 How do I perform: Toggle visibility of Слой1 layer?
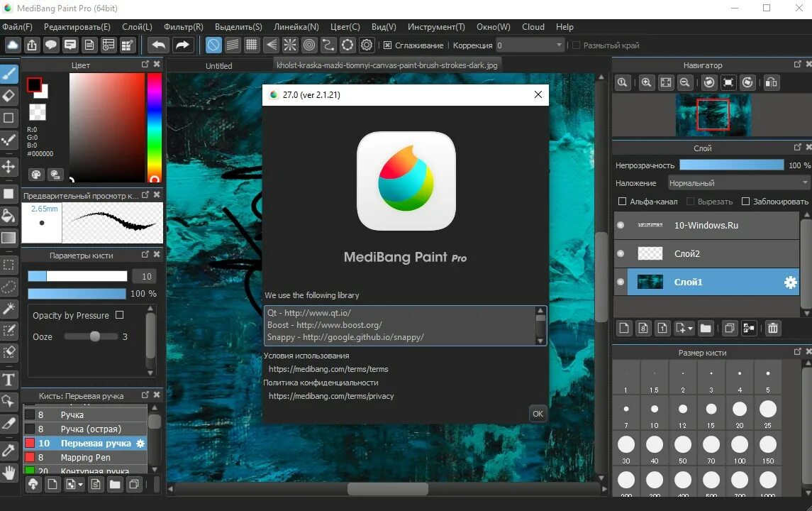click(x=621, y=282)
